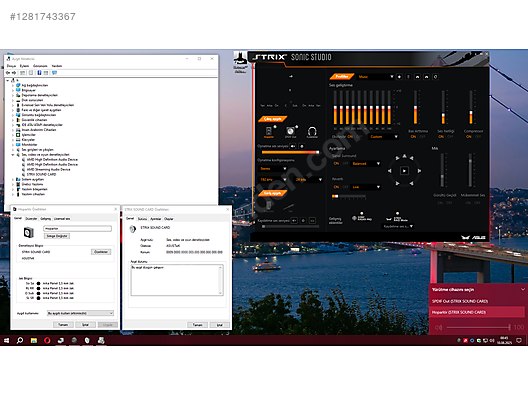Screen dimensions: 528x396
Task: Select SPDIF Out (STRIX SOUND CARD) playback device
Action: point(477,301)
